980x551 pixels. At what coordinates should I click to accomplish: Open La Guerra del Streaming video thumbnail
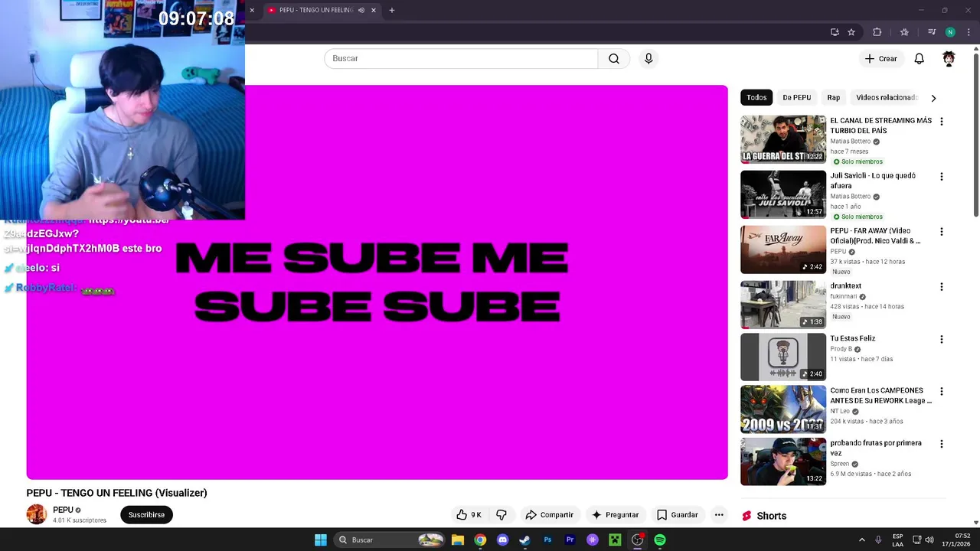[783, 139]
